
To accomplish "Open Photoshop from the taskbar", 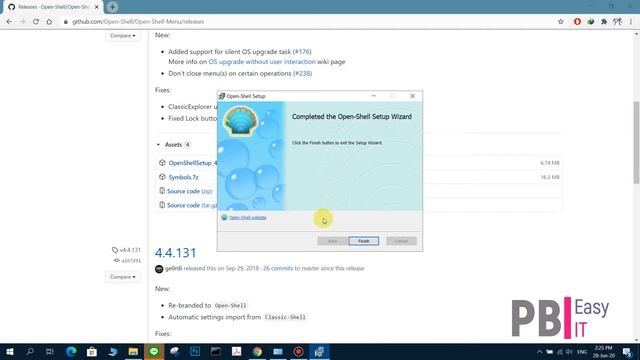I will [x=195, y=351].
